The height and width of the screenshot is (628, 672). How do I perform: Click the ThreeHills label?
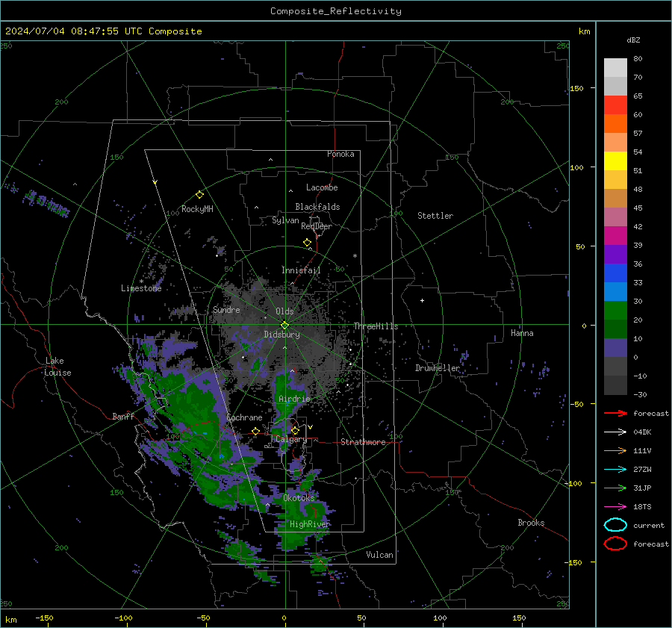point(376,326)
